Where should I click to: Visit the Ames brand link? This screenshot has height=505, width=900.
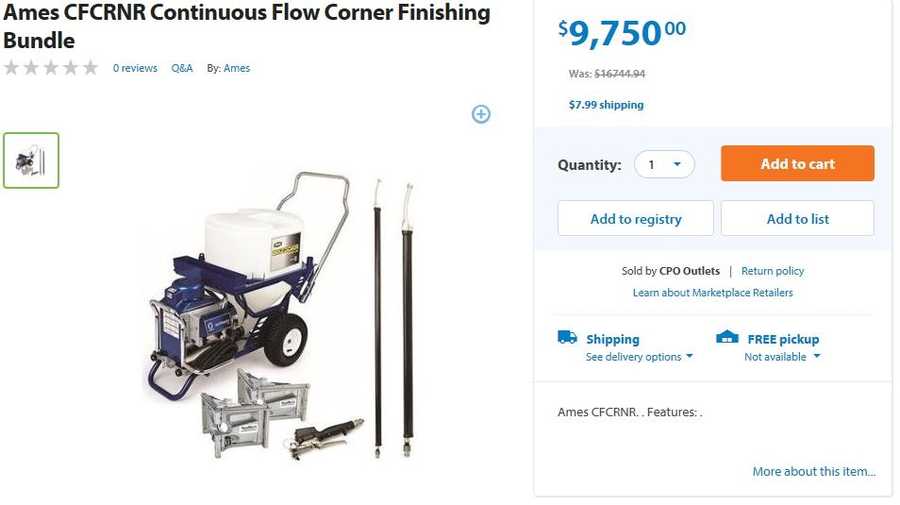point(237,68)
